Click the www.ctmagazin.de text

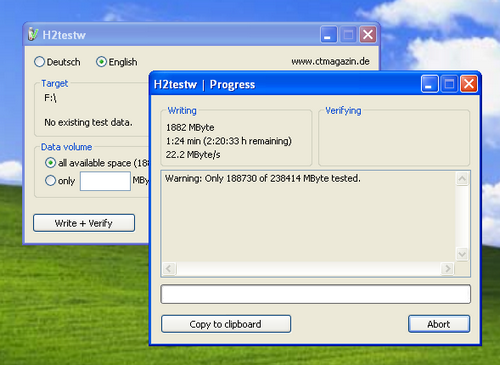pos(330,62)
